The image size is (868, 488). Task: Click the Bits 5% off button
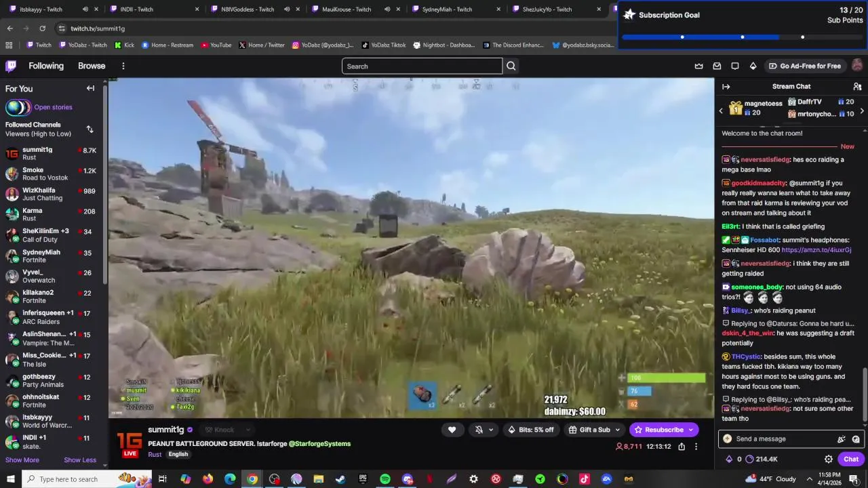pyautogui.click(x=530, y=430)
